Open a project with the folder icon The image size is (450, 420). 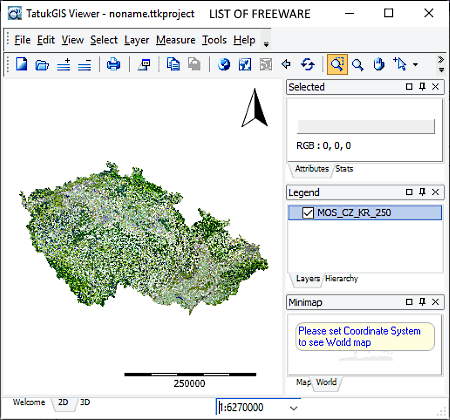(42, 65)
